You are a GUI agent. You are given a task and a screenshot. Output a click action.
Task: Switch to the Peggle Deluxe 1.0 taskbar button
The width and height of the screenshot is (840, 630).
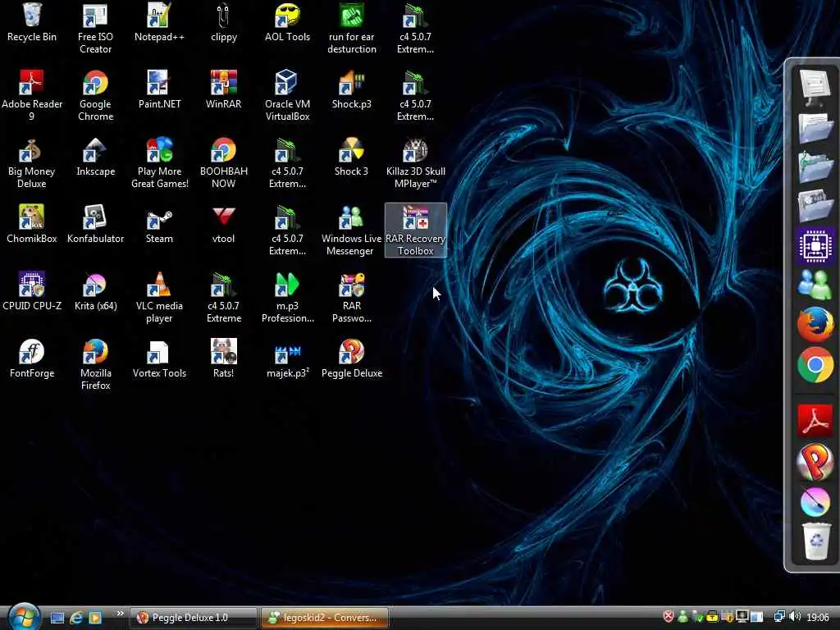tap(193, 618)
